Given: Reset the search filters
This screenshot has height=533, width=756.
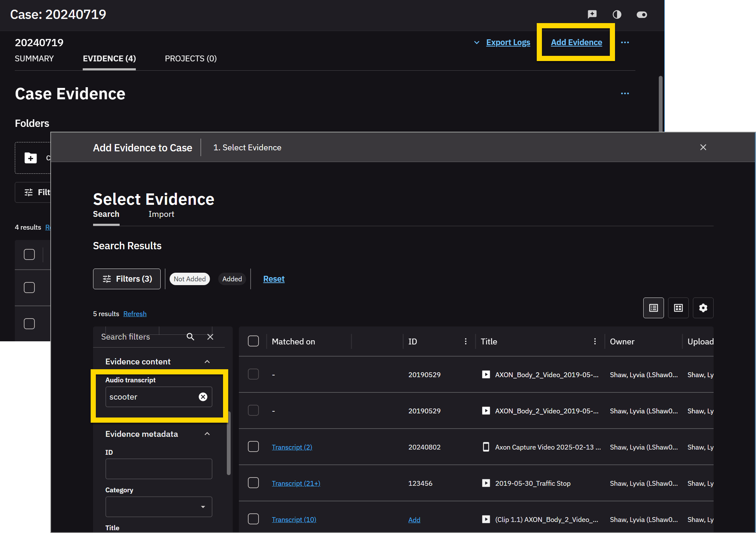Looking at the screenshot, I should 274,279.
